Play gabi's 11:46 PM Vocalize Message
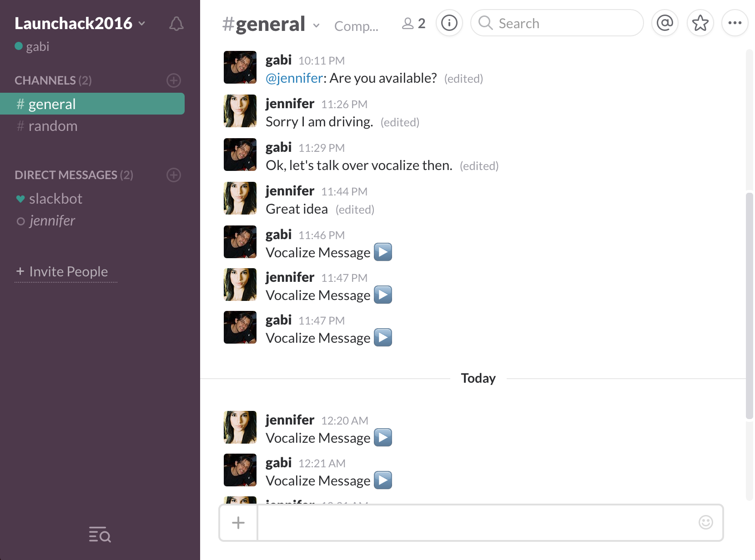The image size is (755, 560). click(x=383, y=252)
